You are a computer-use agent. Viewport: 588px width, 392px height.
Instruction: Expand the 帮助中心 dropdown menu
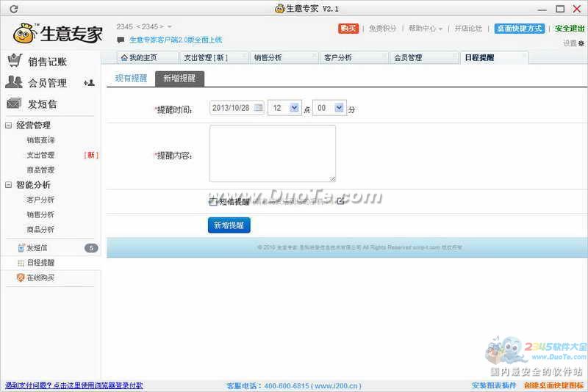pyautogui.click(x=426, y=29)
